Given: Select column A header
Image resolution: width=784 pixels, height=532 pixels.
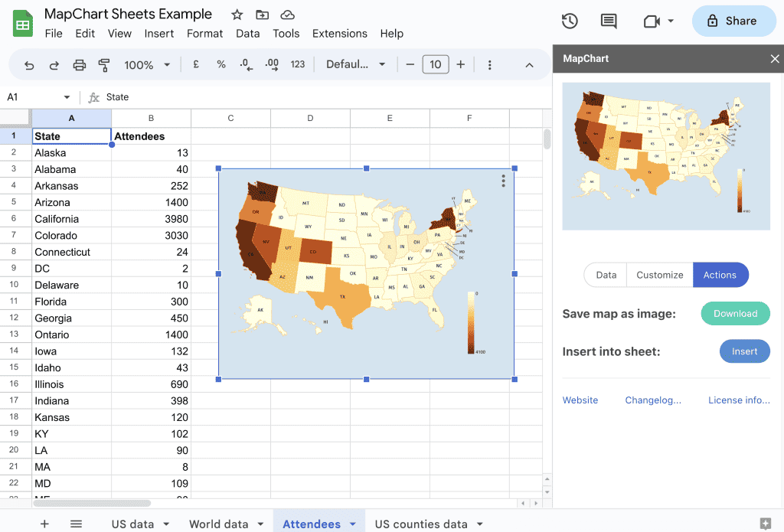Looking at the screenshot, I should click(71, 118).
